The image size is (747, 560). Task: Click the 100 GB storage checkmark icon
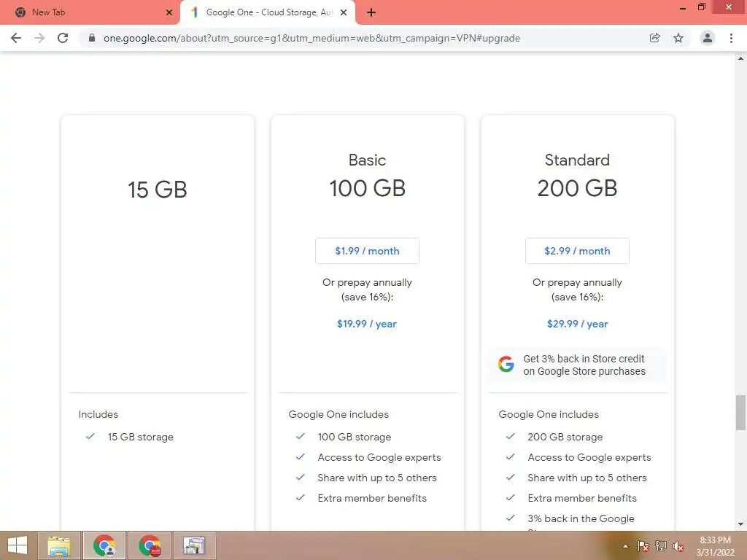(x=300, y=436)
